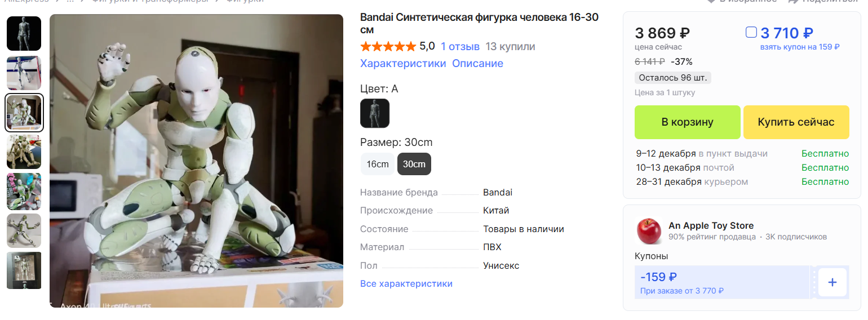Choose the 30cm size option

(x=414, y=164)
